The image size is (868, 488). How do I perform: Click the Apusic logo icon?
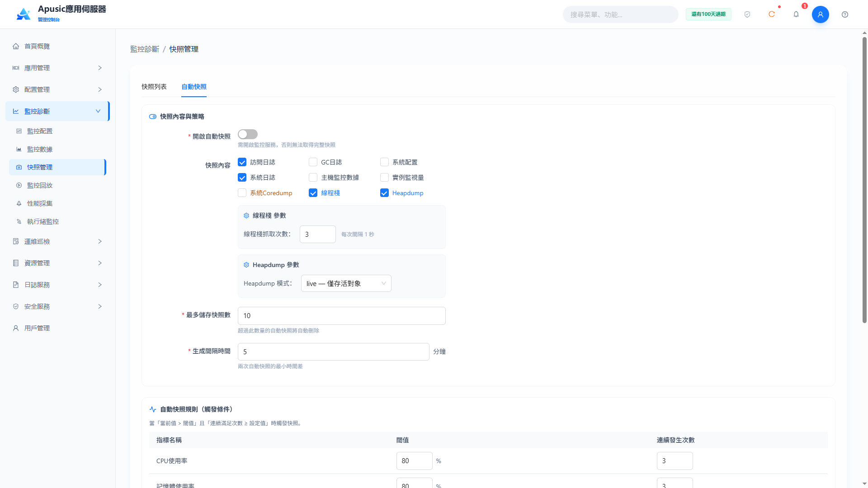24,14
